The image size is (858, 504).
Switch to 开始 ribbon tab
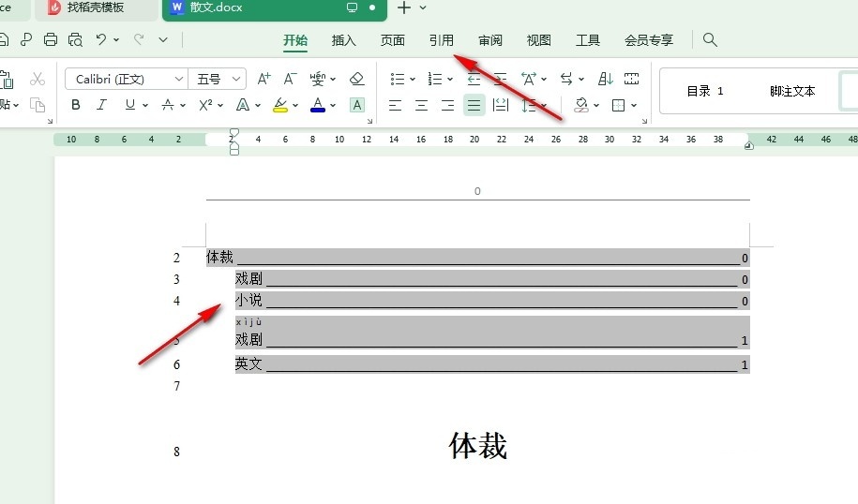tap(295, 40)
